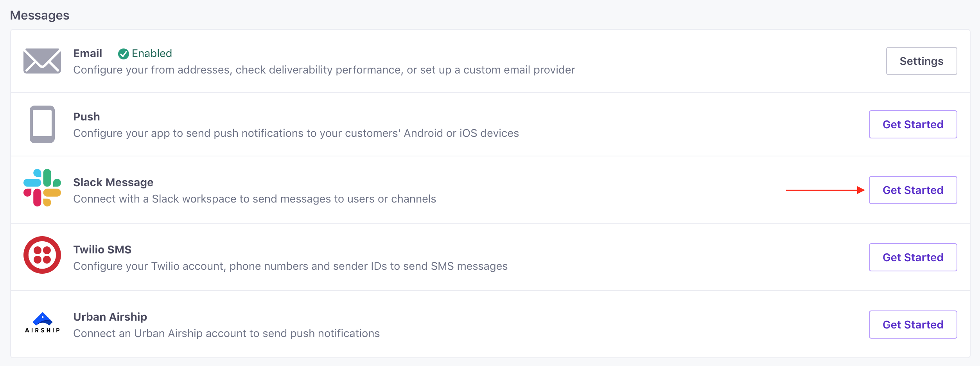Click the Twilio red logo icon
Image resolution: width=980 pixels, height=366 pixels.
coord(42,255)
